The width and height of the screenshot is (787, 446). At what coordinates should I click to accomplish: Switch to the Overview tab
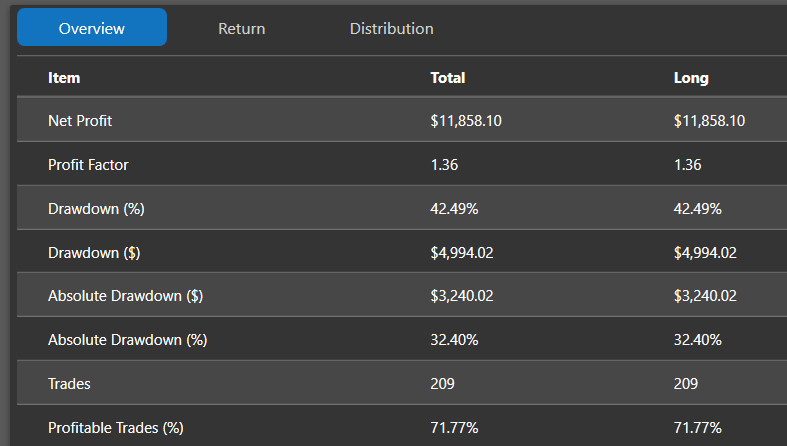92,27
